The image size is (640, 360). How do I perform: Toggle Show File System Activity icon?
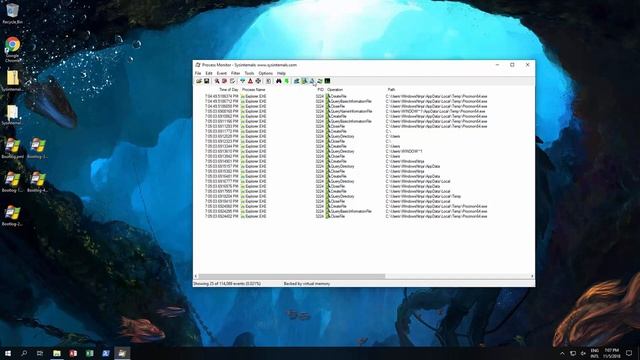tap(304, 81)
